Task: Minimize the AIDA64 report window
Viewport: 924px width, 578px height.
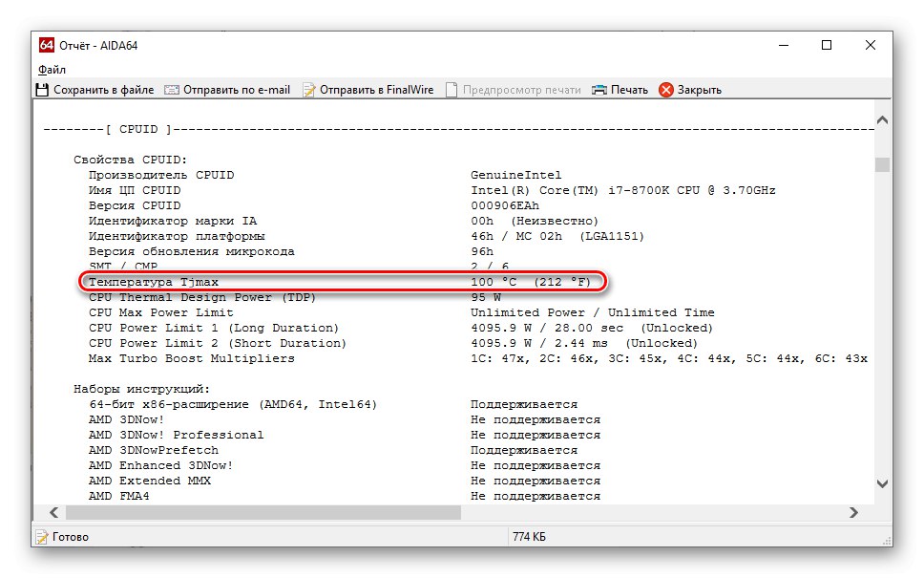Action: tap(783, 46)
